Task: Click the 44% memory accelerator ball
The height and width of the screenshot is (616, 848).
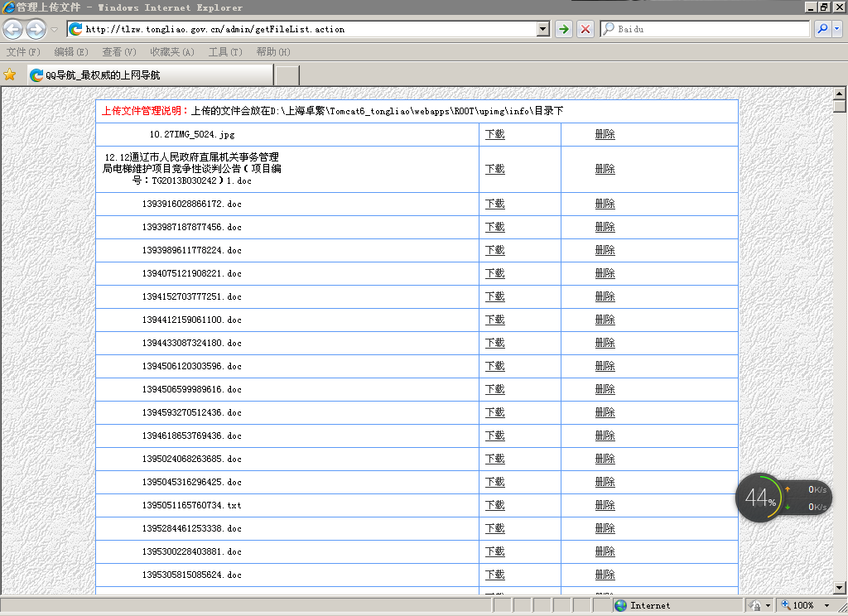Action: pos(759,498)
